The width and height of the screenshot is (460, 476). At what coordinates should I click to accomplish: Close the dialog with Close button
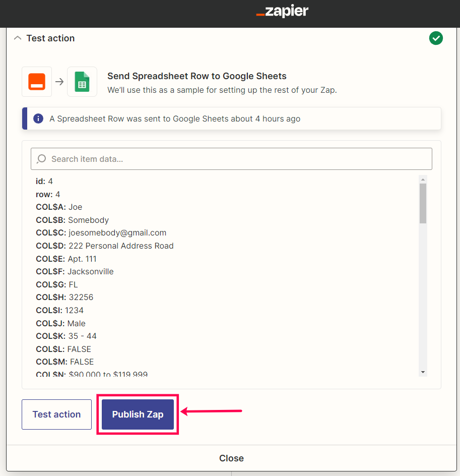[231, 458]
